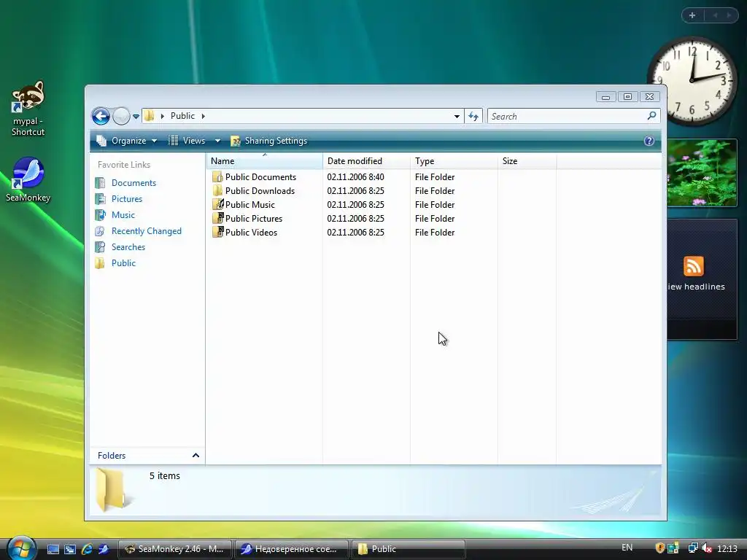Click the Recently Changed icon in Favorite Links
The width and height of the screenshot is (747, 560).
click(x=99, y=231)
